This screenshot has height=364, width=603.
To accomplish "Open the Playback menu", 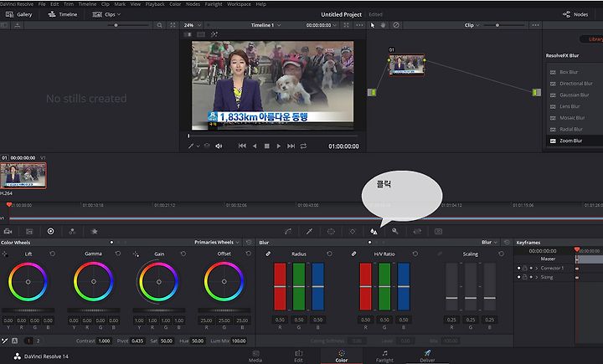I will point(155,4).
